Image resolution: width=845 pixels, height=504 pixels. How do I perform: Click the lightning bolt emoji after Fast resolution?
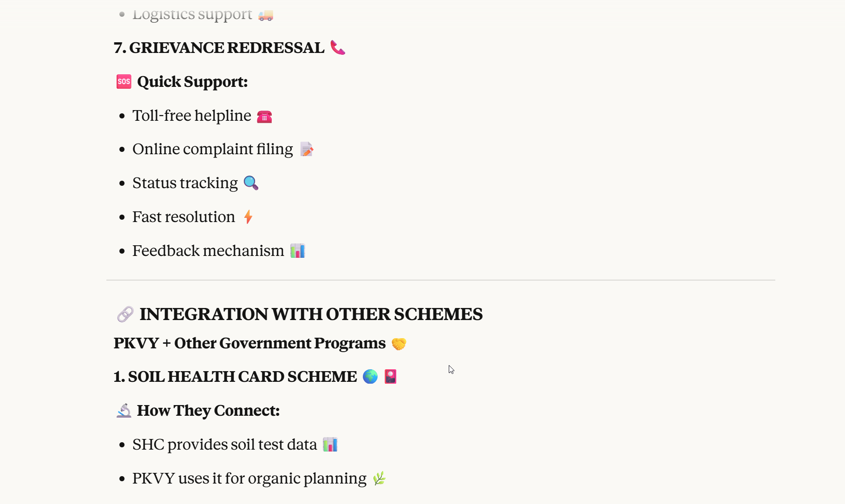click(x=249, y=217)
